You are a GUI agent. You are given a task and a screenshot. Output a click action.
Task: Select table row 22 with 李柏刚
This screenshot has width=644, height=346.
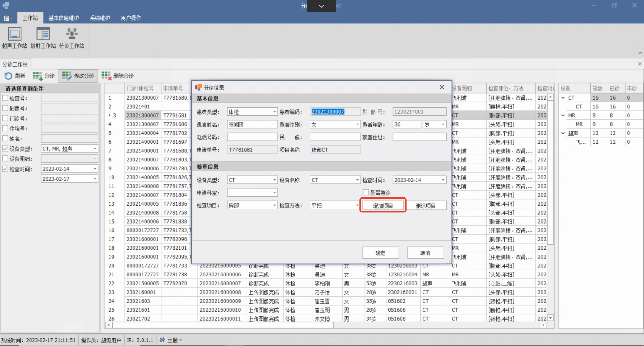(326, 283)
